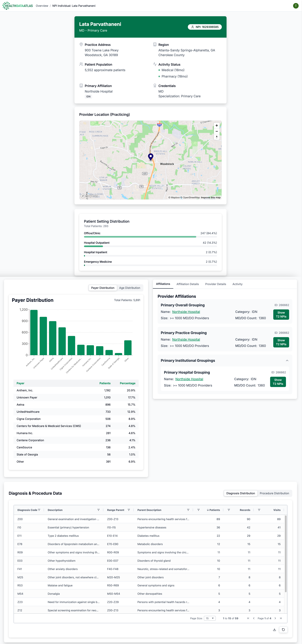Go to next page of diagnosis table

(275, 618)
